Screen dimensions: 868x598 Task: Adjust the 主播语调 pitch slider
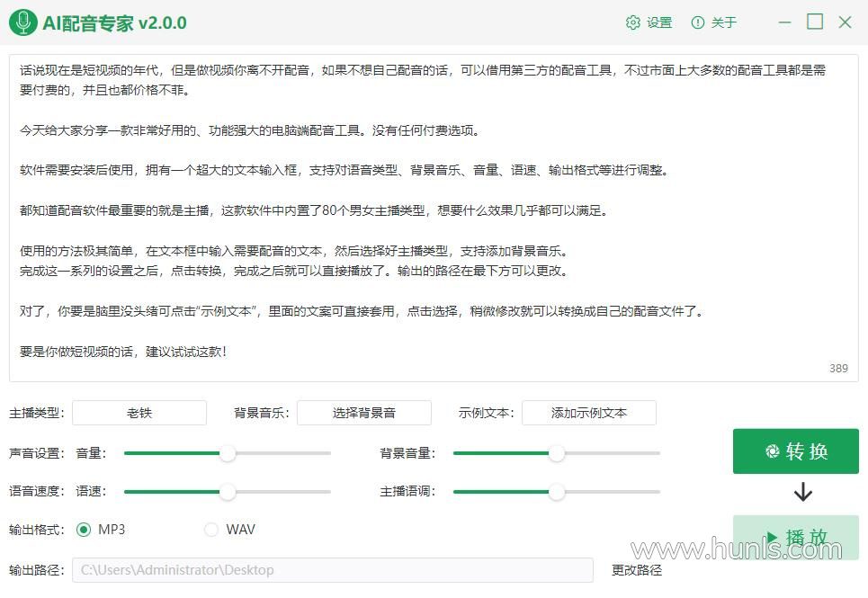pos(557,491)
